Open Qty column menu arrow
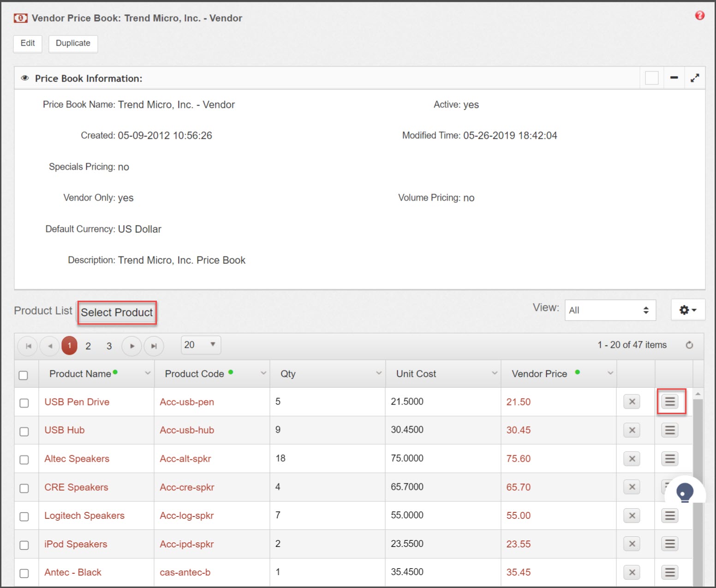The width and height of the screenshot is (716, 588). pyautogui.click(x=379, y=373)
